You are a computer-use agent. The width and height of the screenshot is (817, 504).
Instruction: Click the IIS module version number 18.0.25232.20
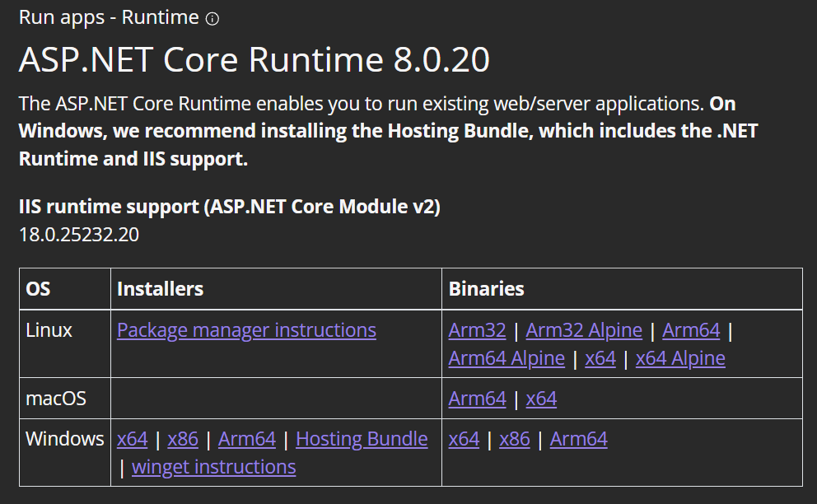coord(79,235)
